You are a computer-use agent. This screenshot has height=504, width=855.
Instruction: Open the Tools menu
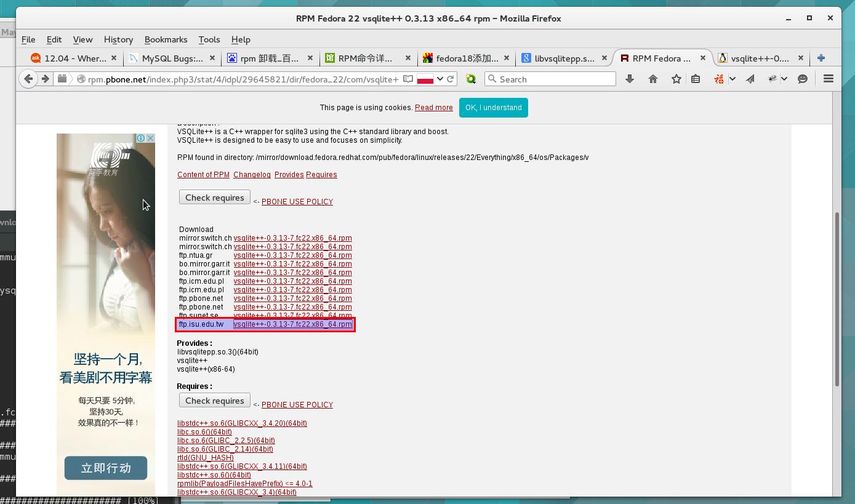[x=209, y=39]
